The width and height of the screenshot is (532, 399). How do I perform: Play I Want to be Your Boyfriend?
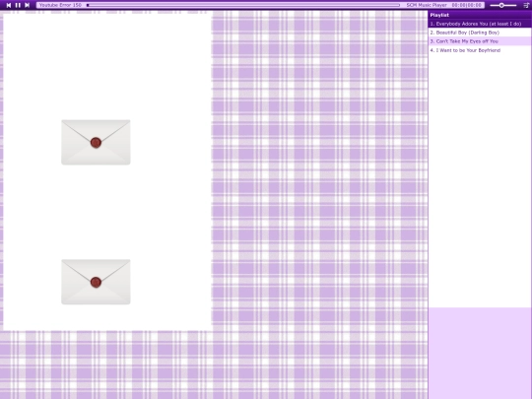click(x=480, y=50)
